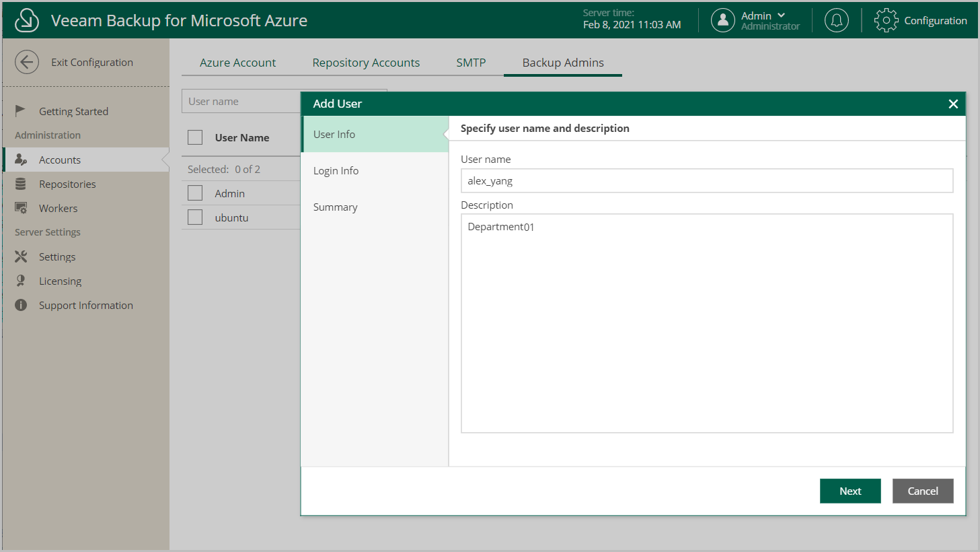The image size is (980, 552).
Task: Go to the Login Info wizard step
Action: (x=375, y=170)
